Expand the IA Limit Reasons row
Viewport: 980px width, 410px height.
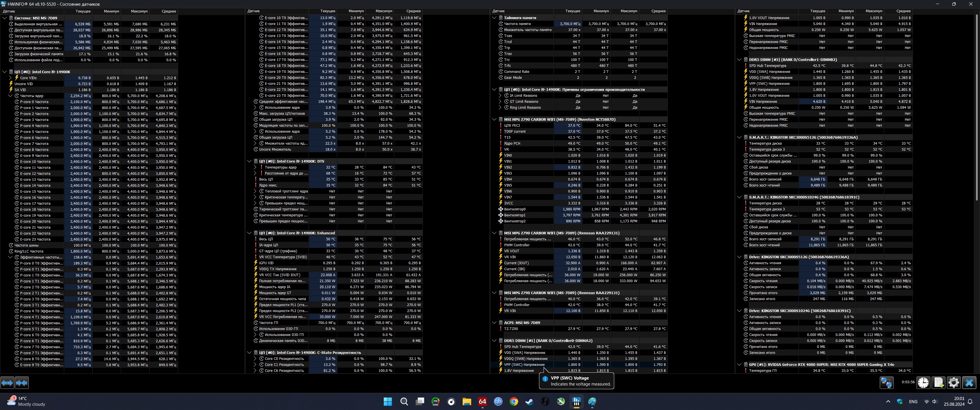point(500,96)
